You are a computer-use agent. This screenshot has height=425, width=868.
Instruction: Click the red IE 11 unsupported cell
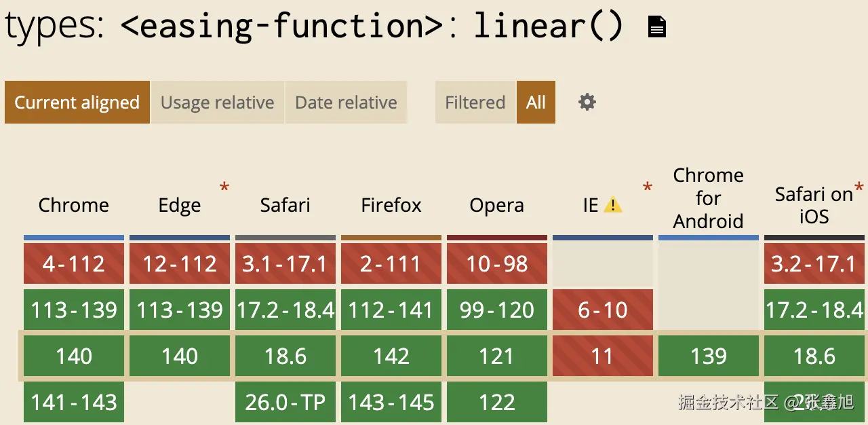click(603, 356)
